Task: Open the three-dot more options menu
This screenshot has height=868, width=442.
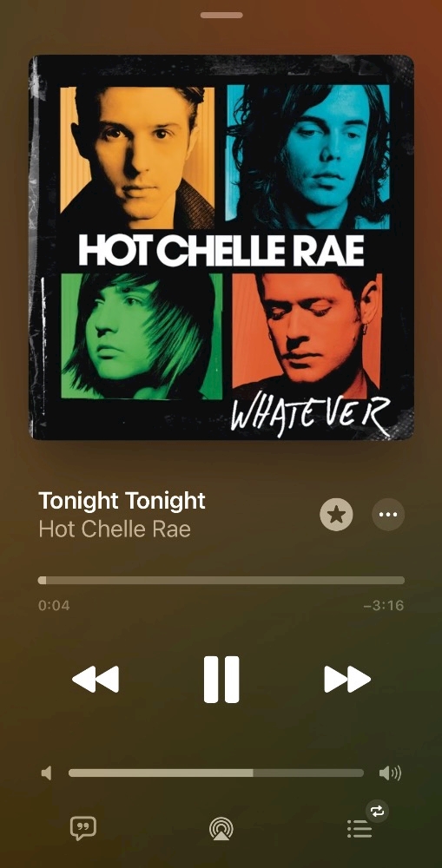Action: click(x=387, y=515)
